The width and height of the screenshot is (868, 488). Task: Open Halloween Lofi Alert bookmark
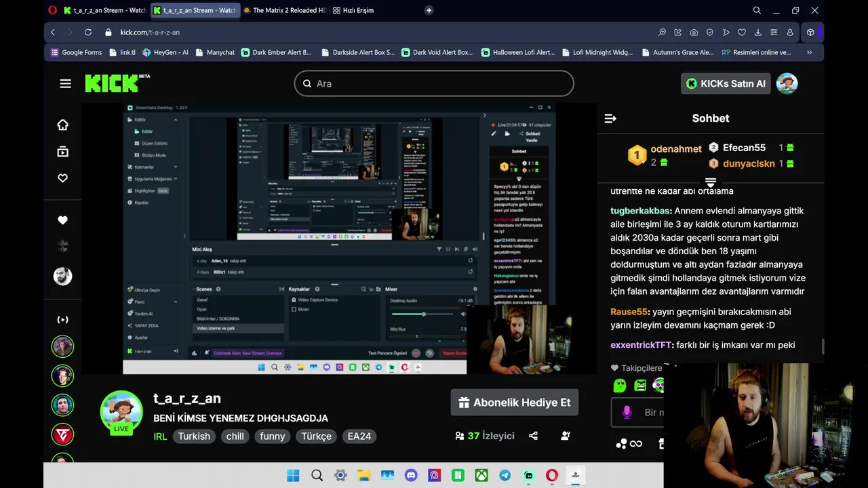518,52
